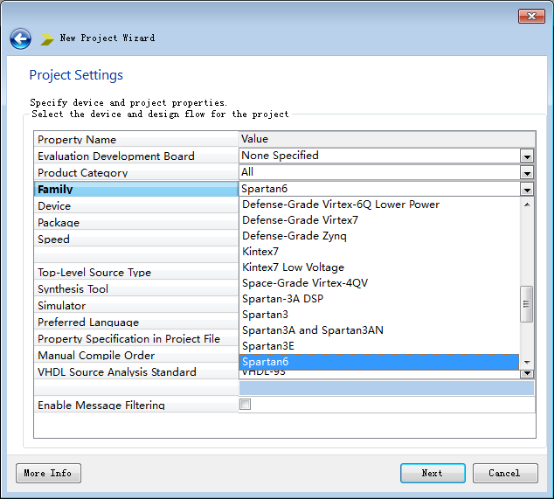Select Evaluation Development Board row label
This screenshot has width=554, height=499.
tap(136, 156)
